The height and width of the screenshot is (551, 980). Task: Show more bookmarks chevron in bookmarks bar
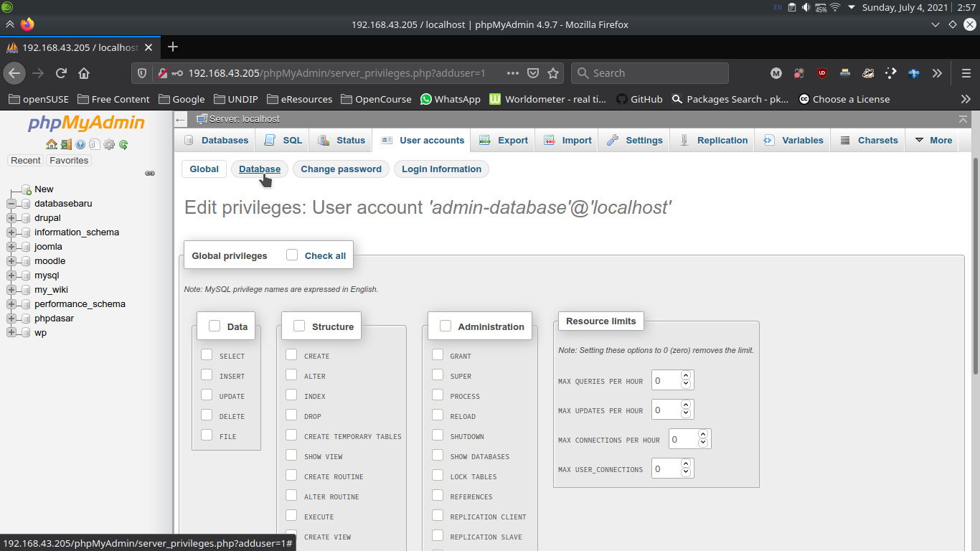966,99
